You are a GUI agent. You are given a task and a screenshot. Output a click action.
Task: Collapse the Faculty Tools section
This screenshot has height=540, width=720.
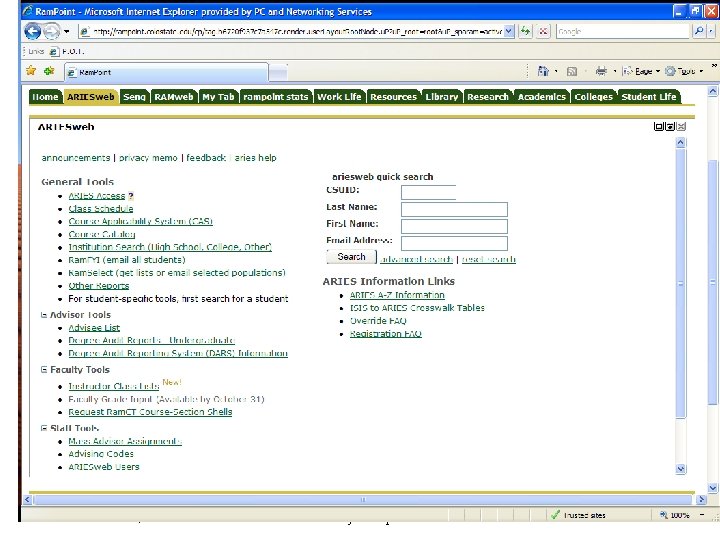coord(44,370)
